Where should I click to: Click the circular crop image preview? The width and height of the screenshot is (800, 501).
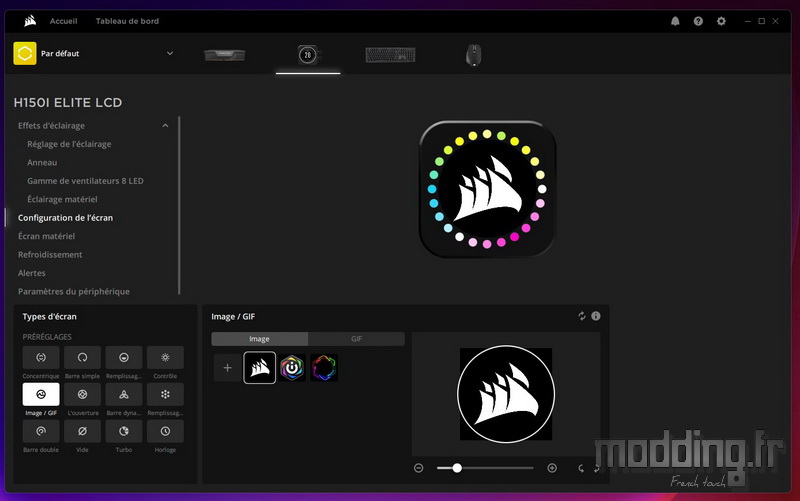(x=506, y=394)
